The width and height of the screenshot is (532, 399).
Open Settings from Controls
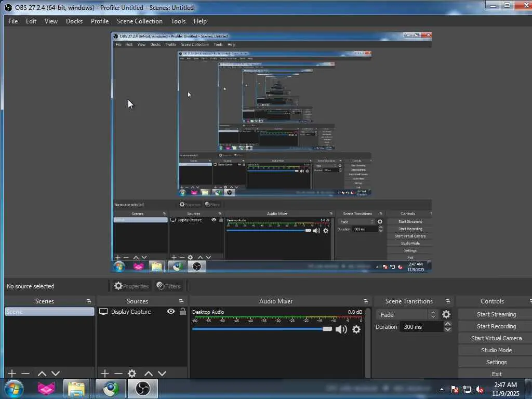tap(496, 362)
